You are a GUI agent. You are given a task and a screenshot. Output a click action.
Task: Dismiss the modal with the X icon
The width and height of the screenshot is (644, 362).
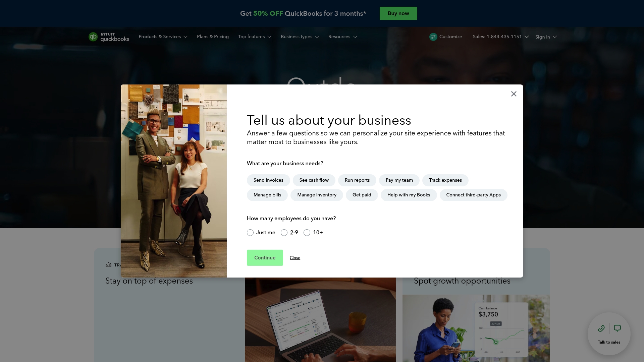[x=514, y=94]
